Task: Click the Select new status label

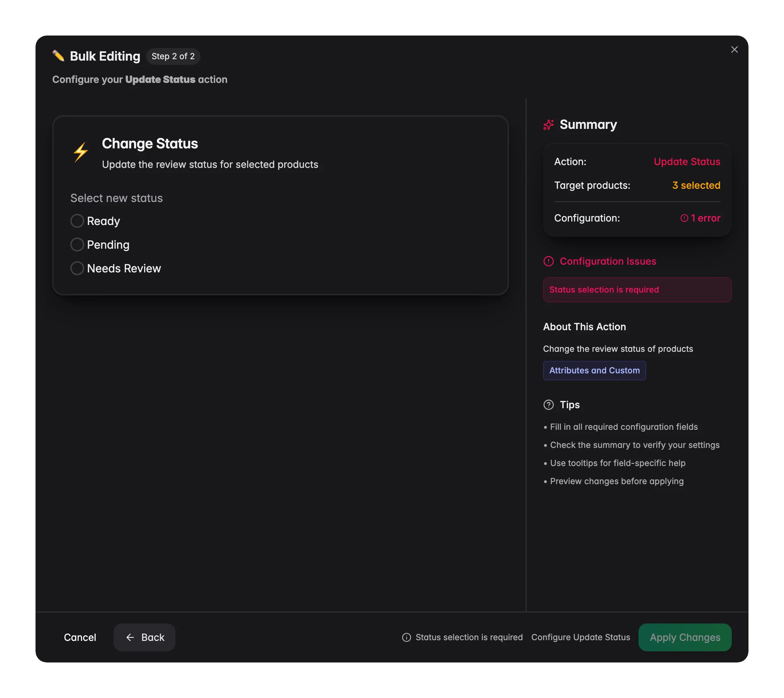Action: 117,198
